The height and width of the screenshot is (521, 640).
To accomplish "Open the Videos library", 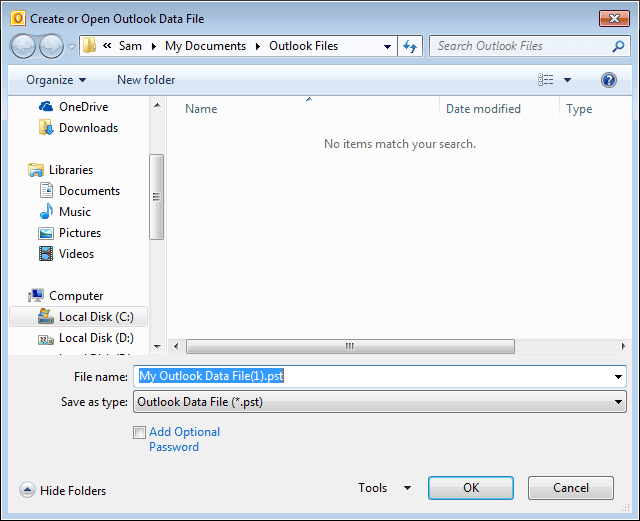I will click(76, 254).
